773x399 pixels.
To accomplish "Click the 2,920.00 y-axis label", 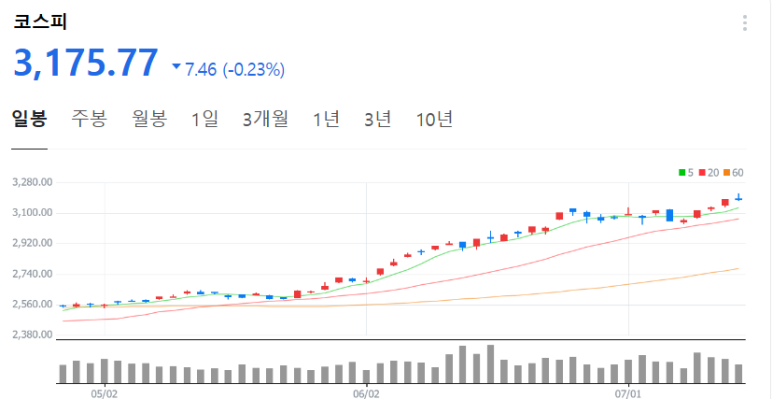I will click(32, 243).
